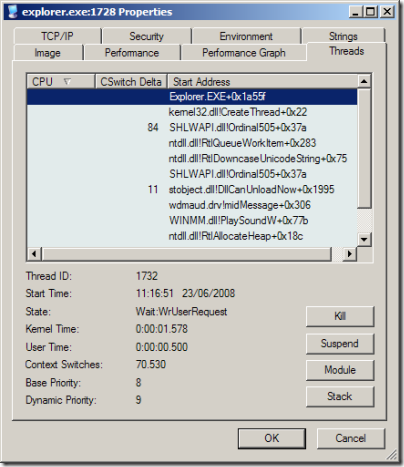Viewport: 404px width, 467px height.
Task: Switch to the Strings tab
Action: point(343,36)
